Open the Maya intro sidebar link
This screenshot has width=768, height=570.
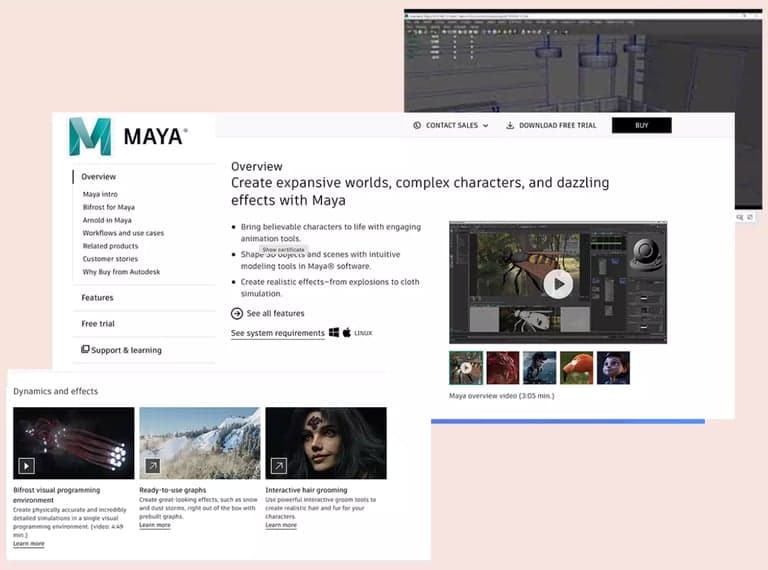click(x=100, y=194)
